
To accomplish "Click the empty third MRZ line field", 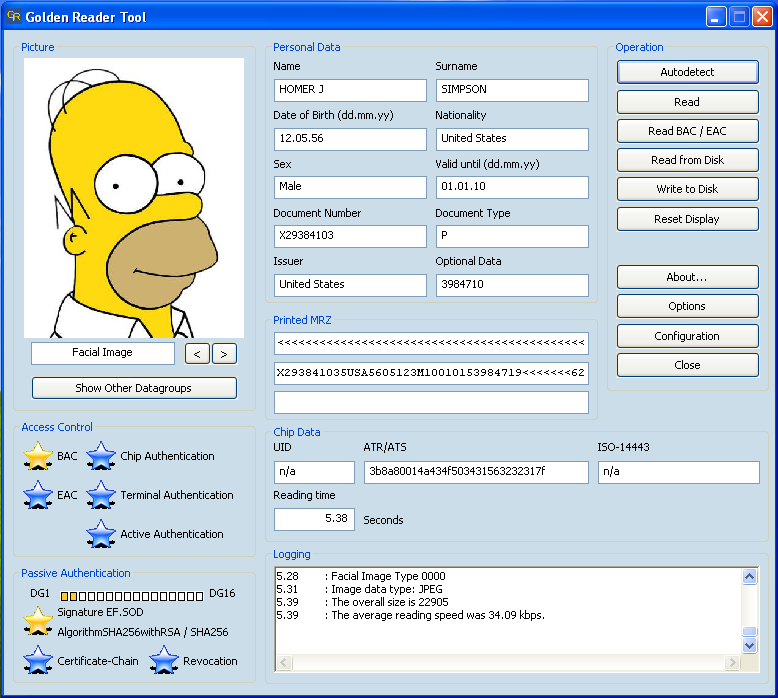I will pos(431,402).
